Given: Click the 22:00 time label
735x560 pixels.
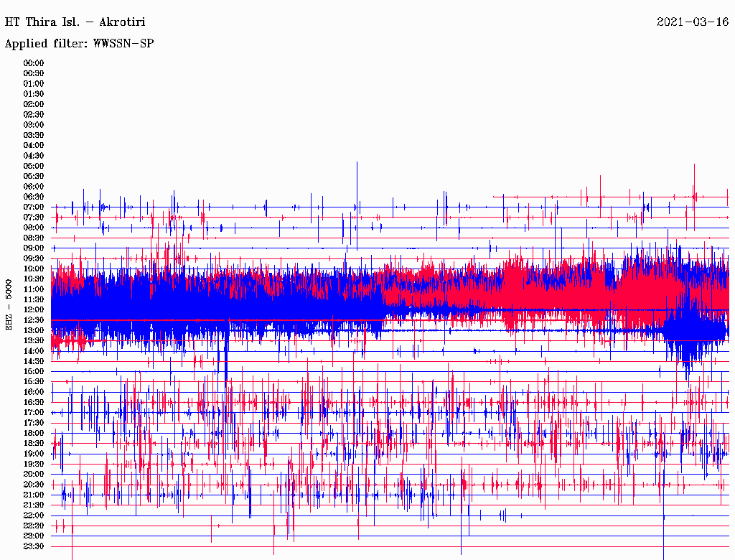Looking at the screenshot, I should pos(34,515).
